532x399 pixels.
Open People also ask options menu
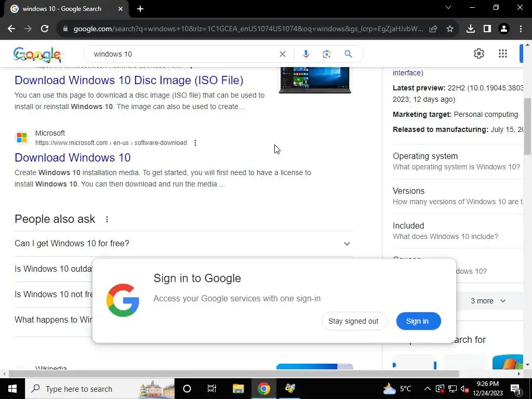tap(107, 219)
